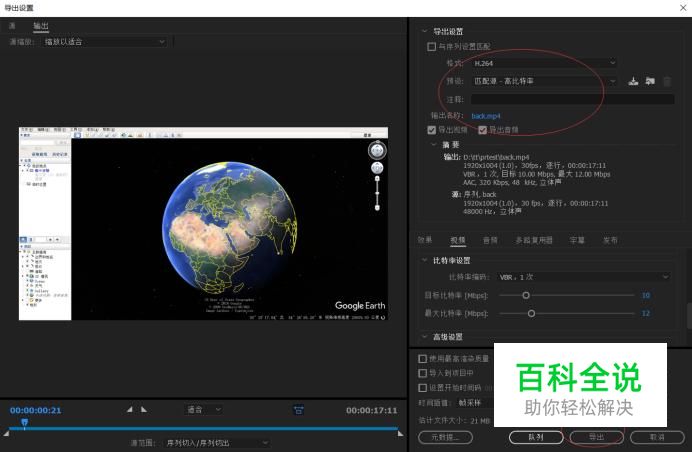The image size is (692, 452).
Task: Switch to the 音频 tab
Action: [490, 240]
